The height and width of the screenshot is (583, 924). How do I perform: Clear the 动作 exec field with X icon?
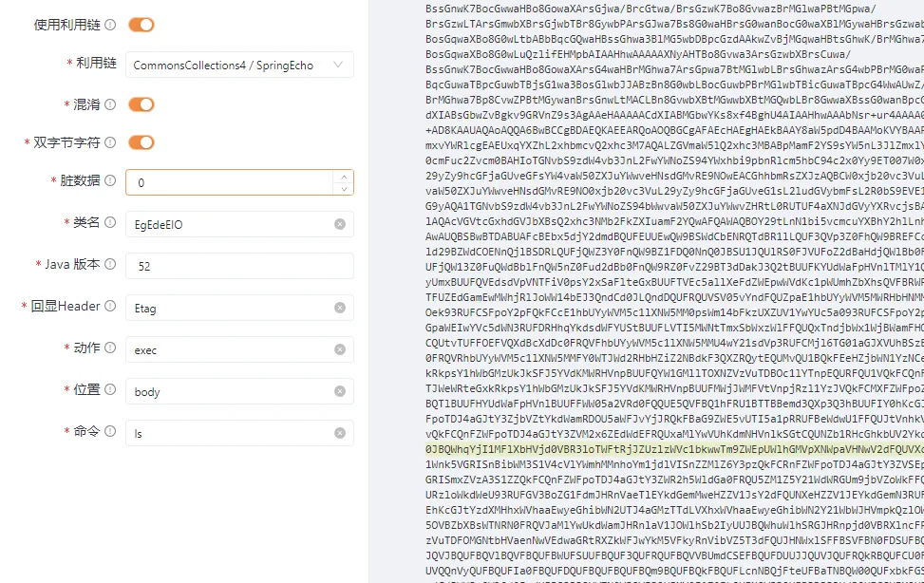(x=340, y=349)
